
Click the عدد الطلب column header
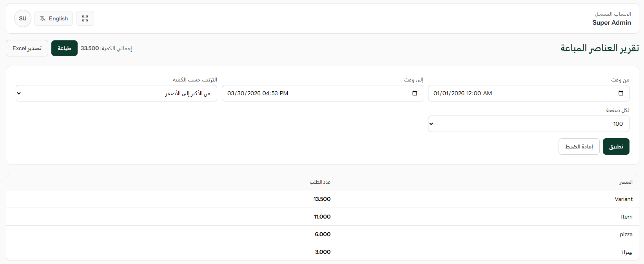(320, 182)
